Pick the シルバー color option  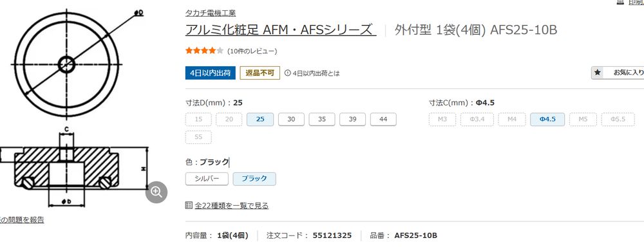207,179
